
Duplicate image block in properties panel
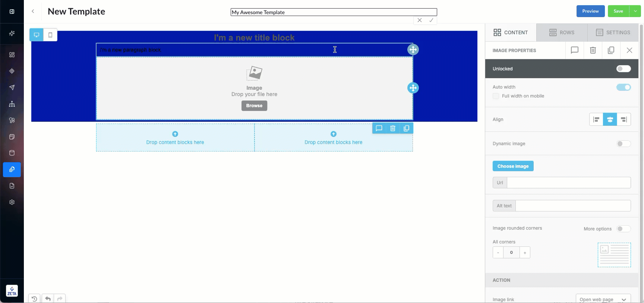pyautogui.click(x=611, y=50)
